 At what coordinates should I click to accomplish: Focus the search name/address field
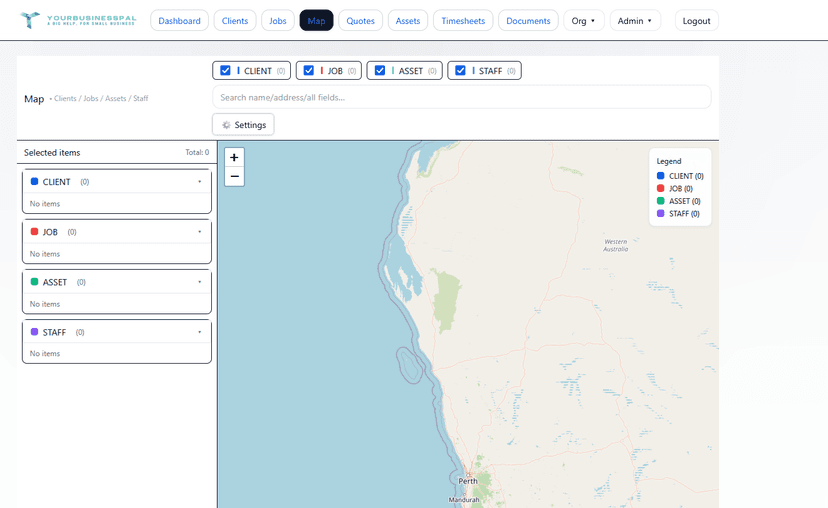point(462,97)
